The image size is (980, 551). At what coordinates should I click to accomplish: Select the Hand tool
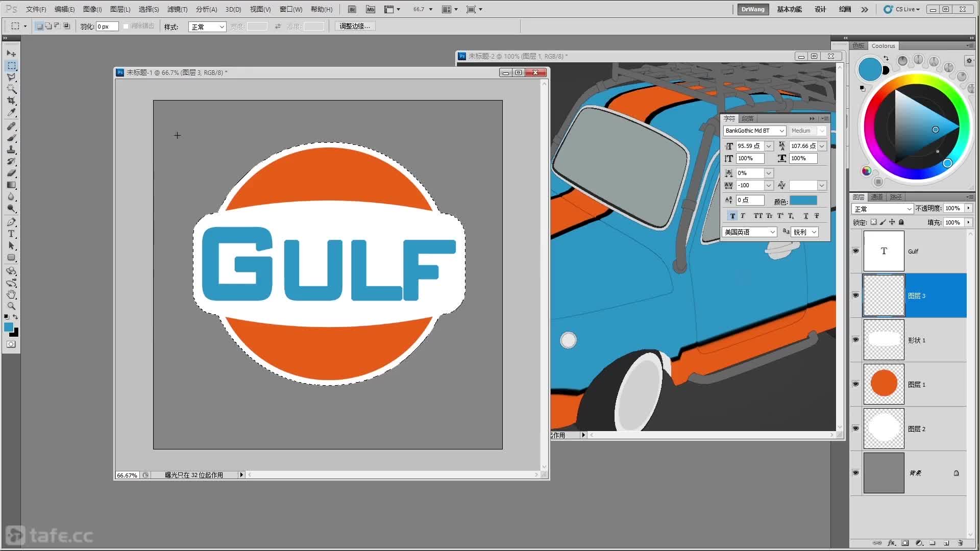click(x=11, y=294)
